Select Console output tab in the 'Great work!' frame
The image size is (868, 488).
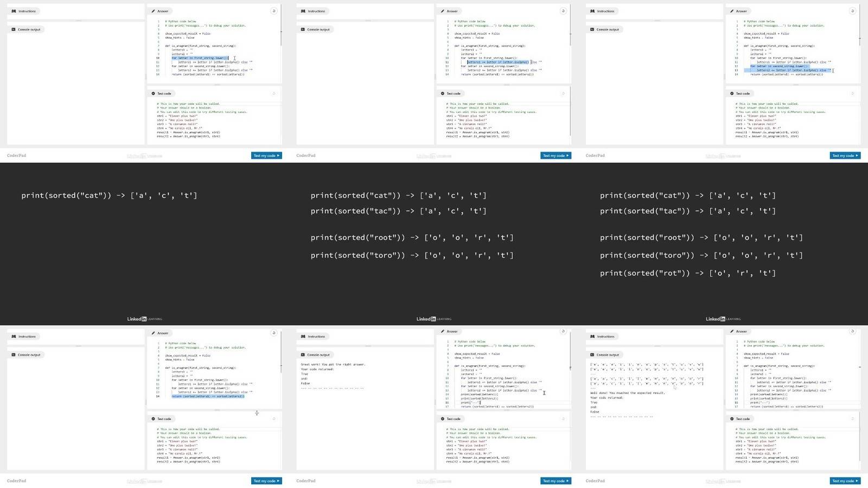pyautogui.click(x=315, y=355)
